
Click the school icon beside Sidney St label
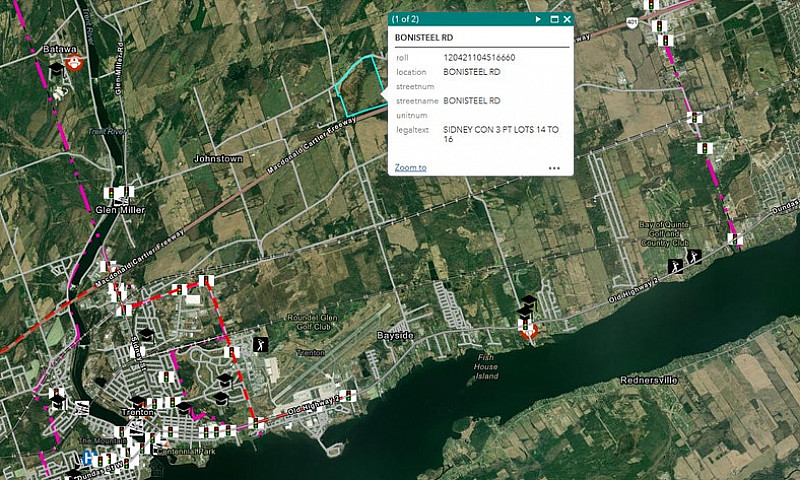click(x=147, y=335)
